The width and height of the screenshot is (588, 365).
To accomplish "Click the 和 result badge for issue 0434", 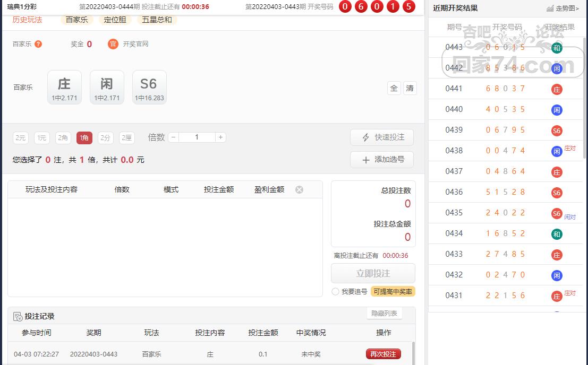I will click(557, 234).
